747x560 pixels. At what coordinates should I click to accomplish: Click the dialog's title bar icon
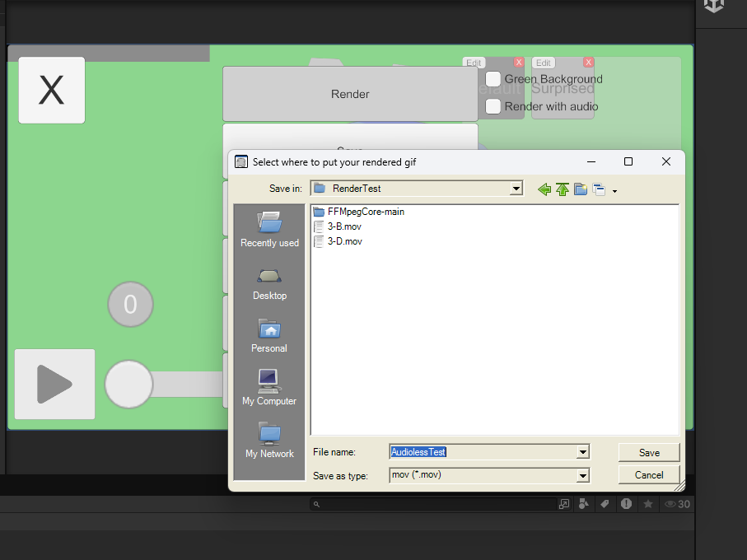pyautogui.click(x=241, y=162)
